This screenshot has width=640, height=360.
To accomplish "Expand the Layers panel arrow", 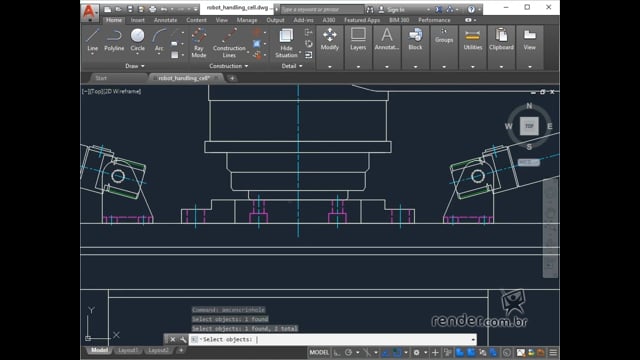I will click(358, 67).
